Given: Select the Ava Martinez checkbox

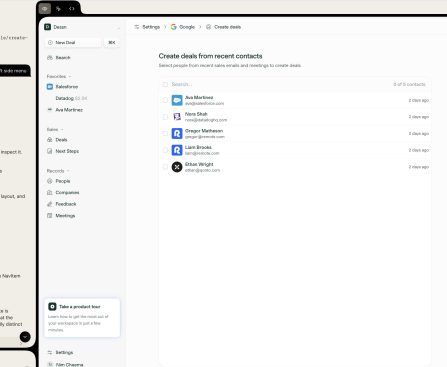Looking at the screenshot, I should (165, 100).
